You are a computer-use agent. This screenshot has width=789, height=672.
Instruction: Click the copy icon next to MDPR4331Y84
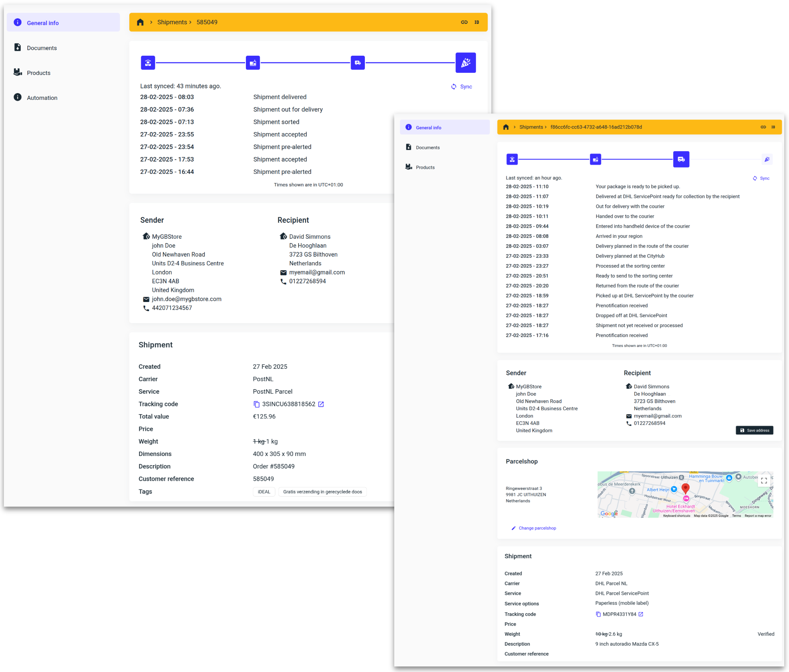(598, 614)
